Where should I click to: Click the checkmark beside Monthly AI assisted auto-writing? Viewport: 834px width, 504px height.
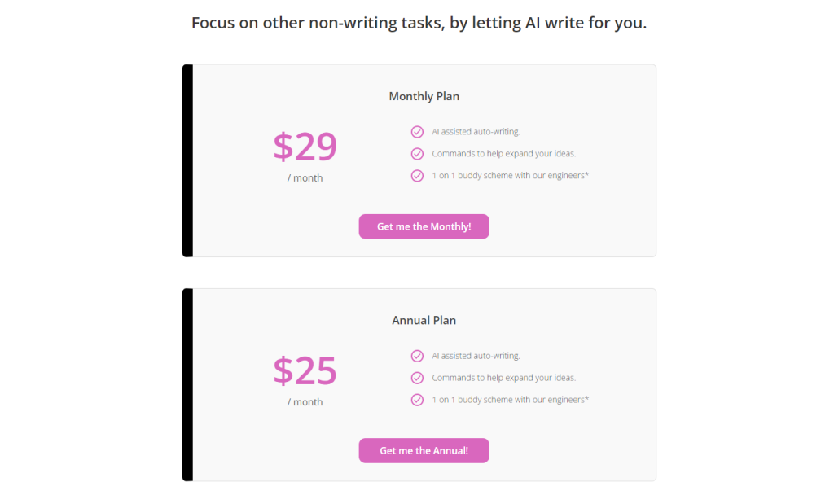pos(417,131)
